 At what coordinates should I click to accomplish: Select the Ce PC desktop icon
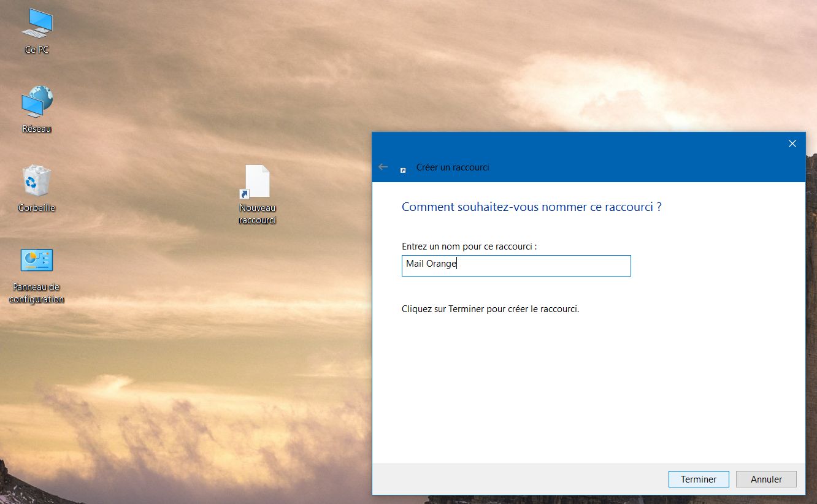click(37, 23)
